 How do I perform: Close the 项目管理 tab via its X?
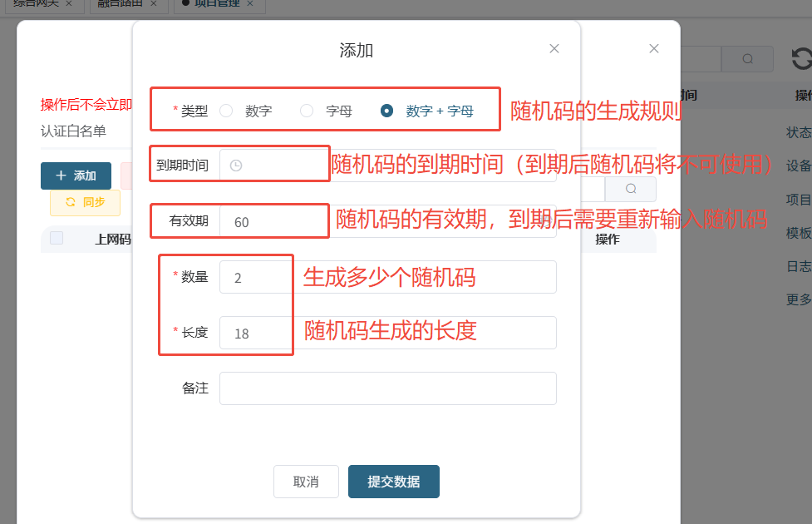[x=250, y=4]
